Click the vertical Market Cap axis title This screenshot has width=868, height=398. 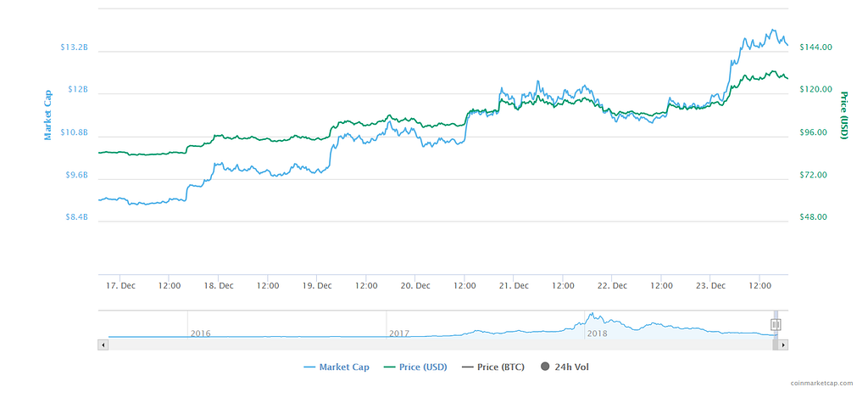pyautogui.click(x=47, y=115)
